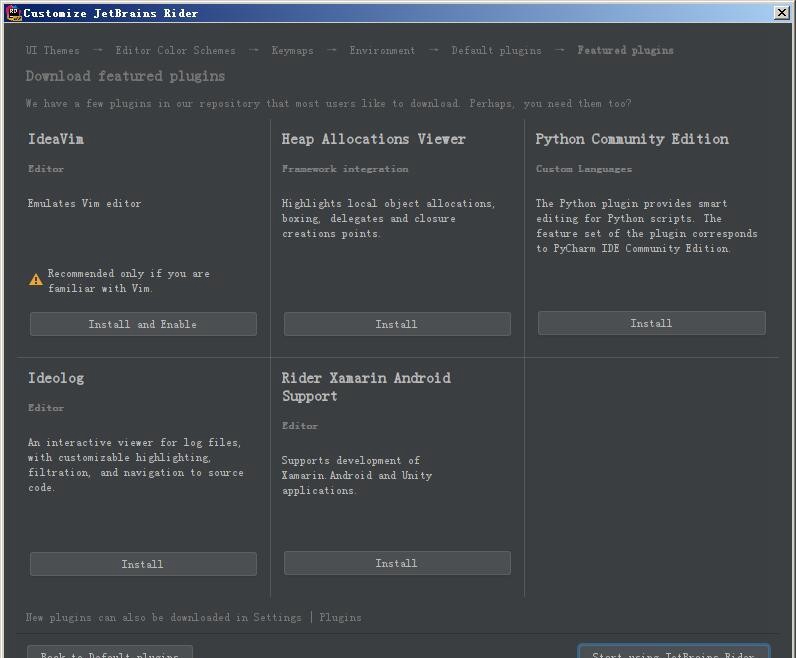Click Custom Languages category label

(584, 169)
